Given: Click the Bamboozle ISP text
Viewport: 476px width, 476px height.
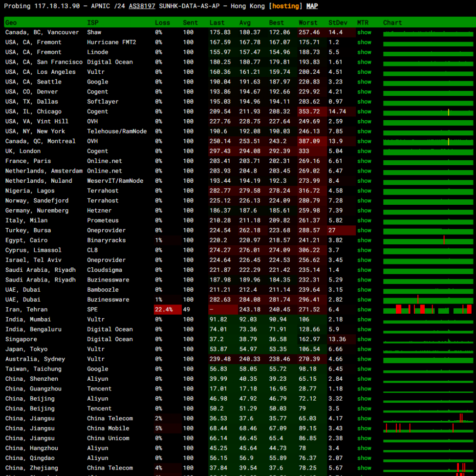Looking at the screenshot, I should coord(103,290).
